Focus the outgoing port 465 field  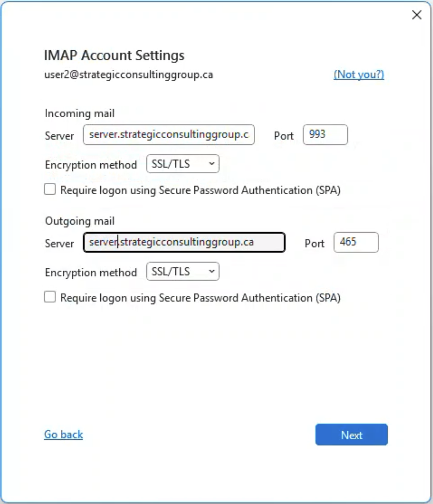pyautogui.click(x=356, y=242)
